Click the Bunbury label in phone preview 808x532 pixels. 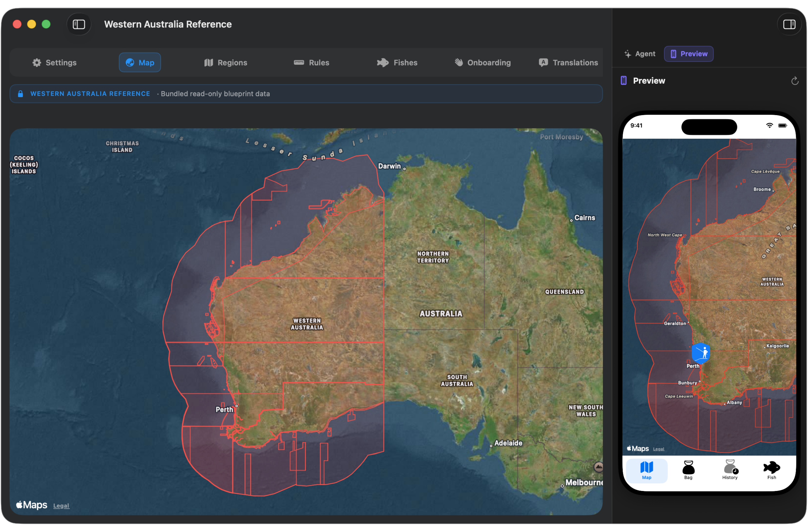pos(687,383)
